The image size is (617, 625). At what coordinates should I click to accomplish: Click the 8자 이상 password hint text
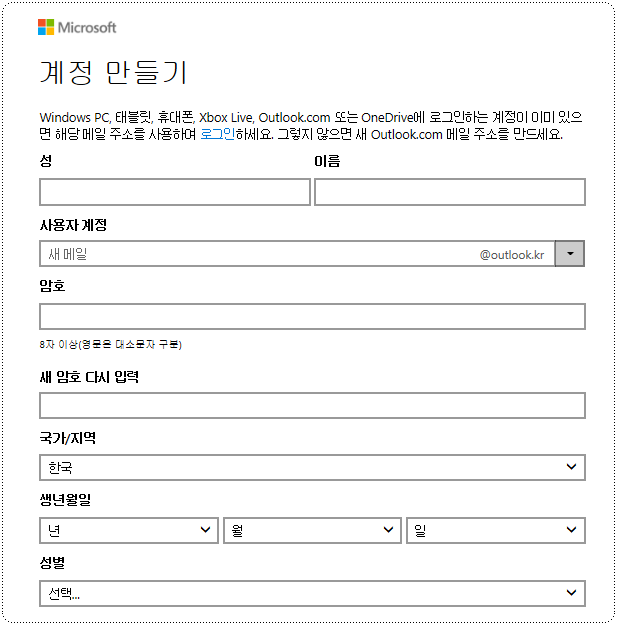[110, 344]
